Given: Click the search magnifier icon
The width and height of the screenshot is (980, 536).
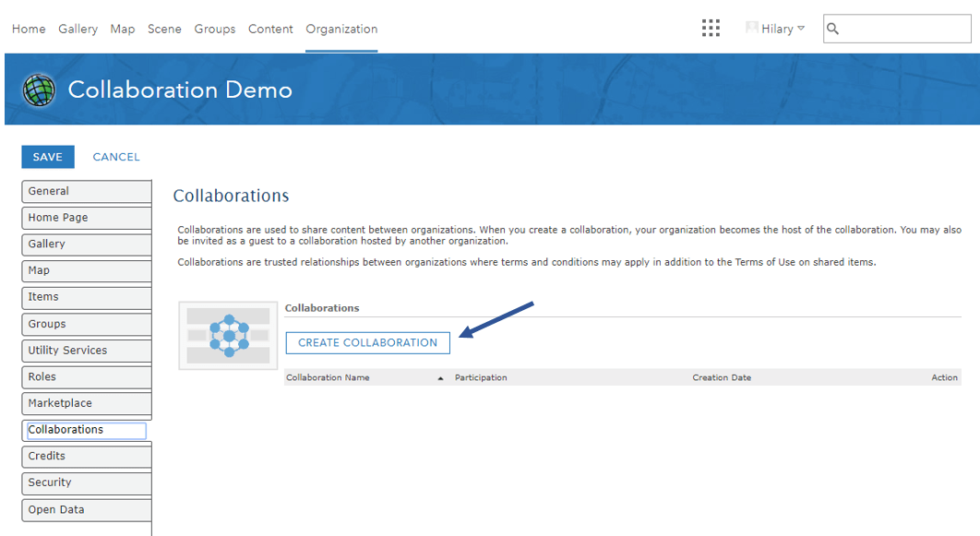Looking at the screenshot, I should [x=833, y=29].
